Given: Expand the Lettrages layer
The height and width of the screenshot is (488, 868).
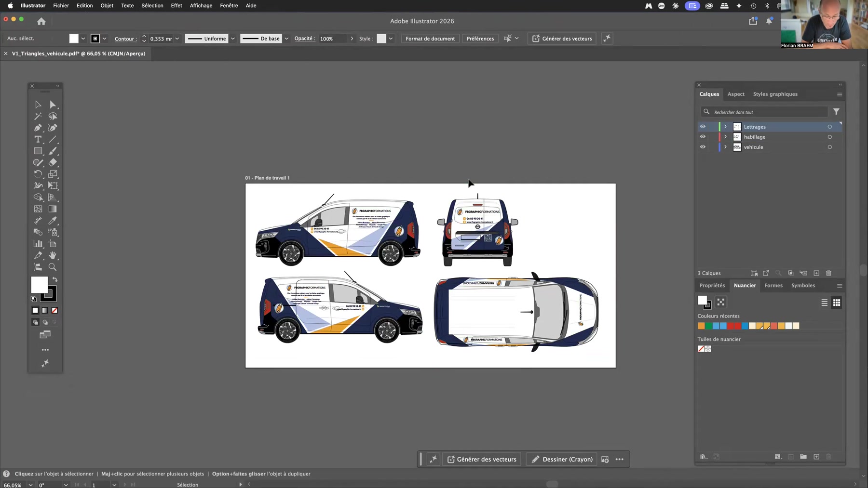Looking at the screenshot, I should point(725,127).
